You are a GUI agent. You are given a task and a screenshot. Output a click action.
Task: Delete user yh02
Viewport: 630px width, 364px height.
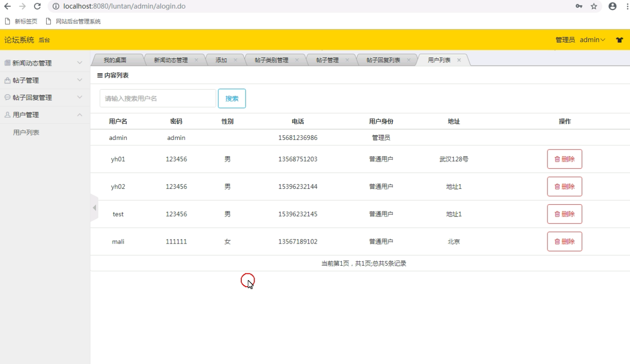(565, 187)
